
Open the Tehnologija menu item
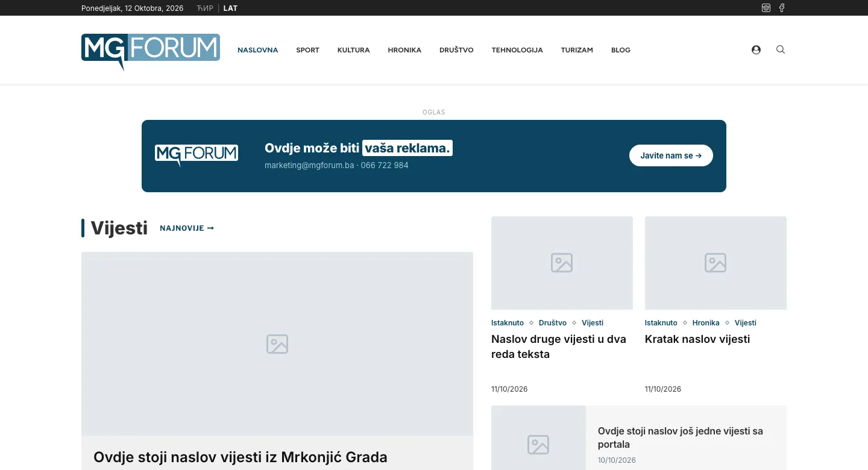(x=517, y=50)
